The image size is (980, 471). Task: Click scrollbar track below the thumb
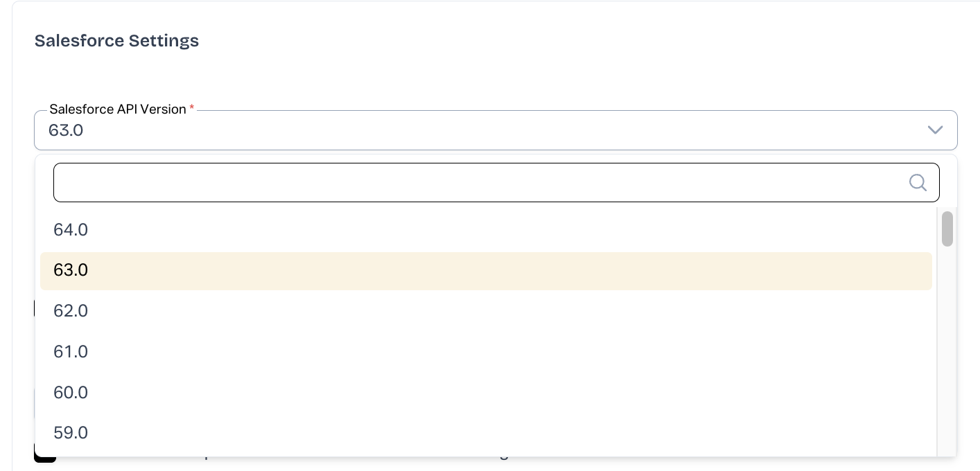point(947,346)
